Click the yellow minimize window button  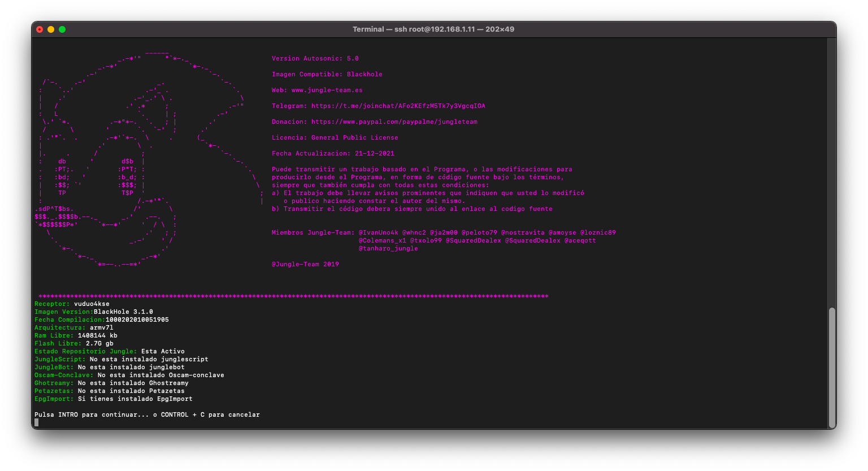point(51,29)
